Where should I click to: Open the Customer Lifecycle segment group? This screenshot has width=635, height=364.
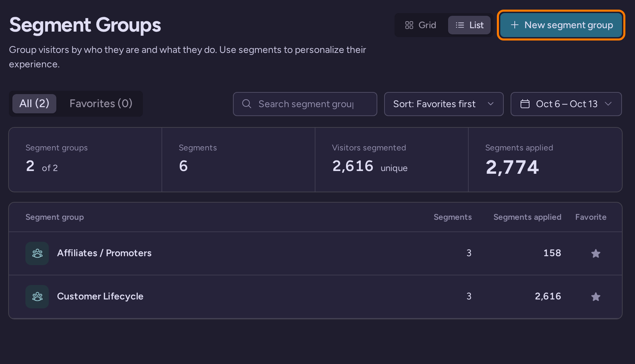[100, 296]
